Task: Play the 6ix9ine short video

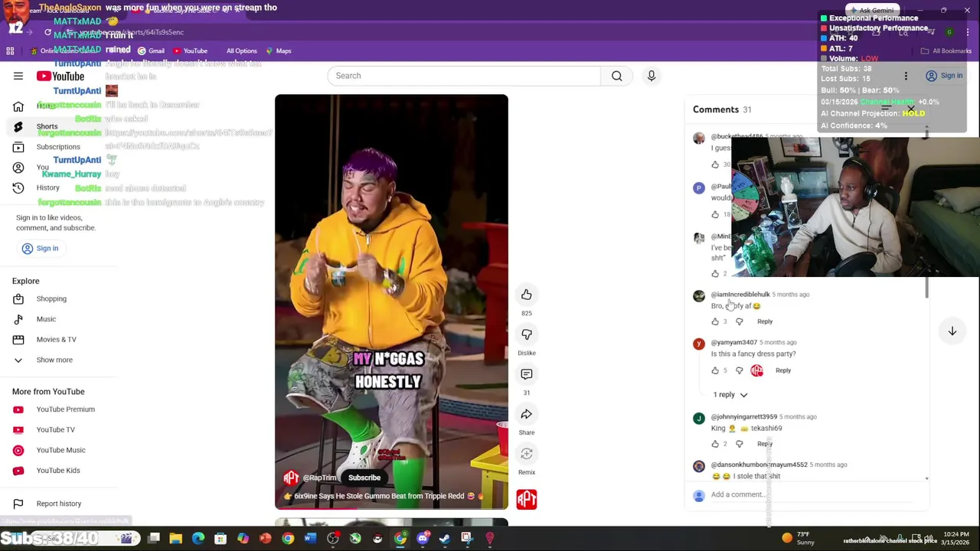Action: (x=391, y=302)
